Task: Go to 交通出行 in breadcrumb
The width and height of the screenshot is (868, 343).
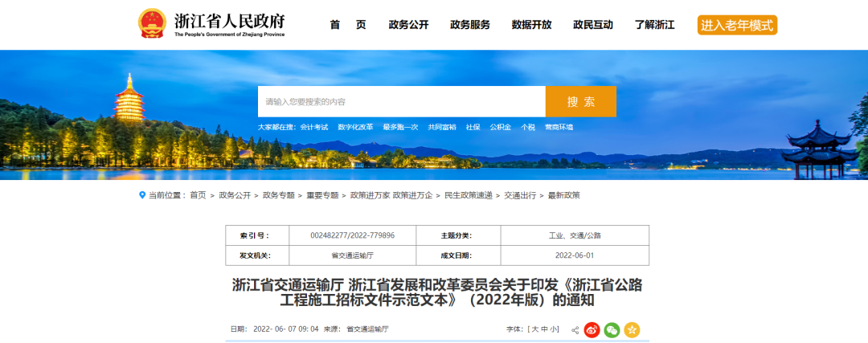Action: point(520,195)
